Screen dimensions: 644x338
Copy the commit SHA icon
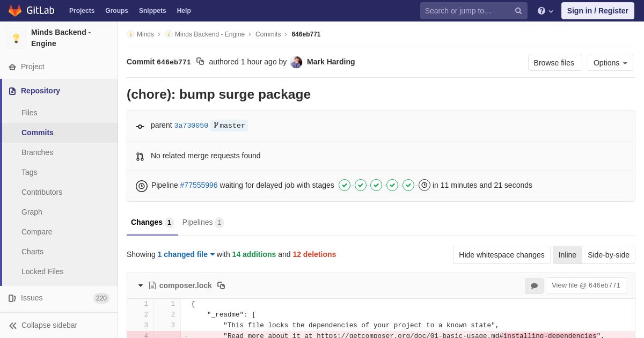[200, 62]
